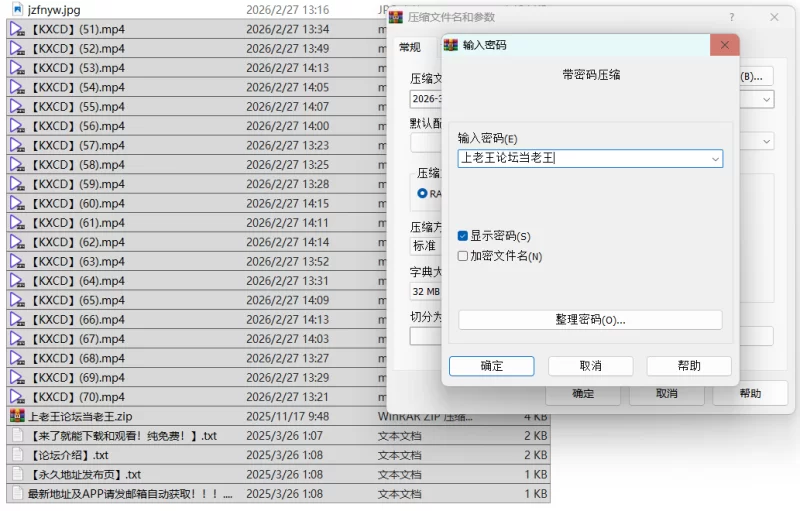Click the video icon of 【KXCD】(61).mp4
Image resolution: width=800 pixels, height=511 pixels.
17,223
